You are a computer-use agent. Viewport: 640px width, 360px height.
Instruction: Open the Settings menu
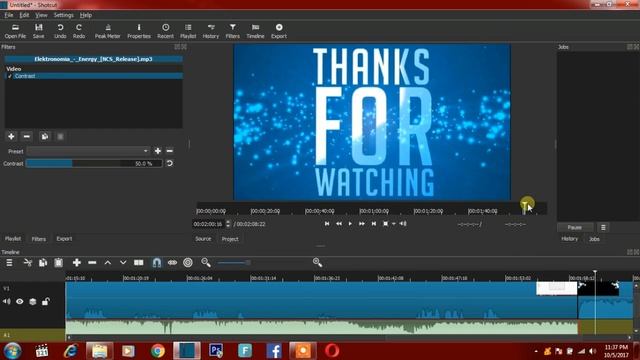click(64, 15)
